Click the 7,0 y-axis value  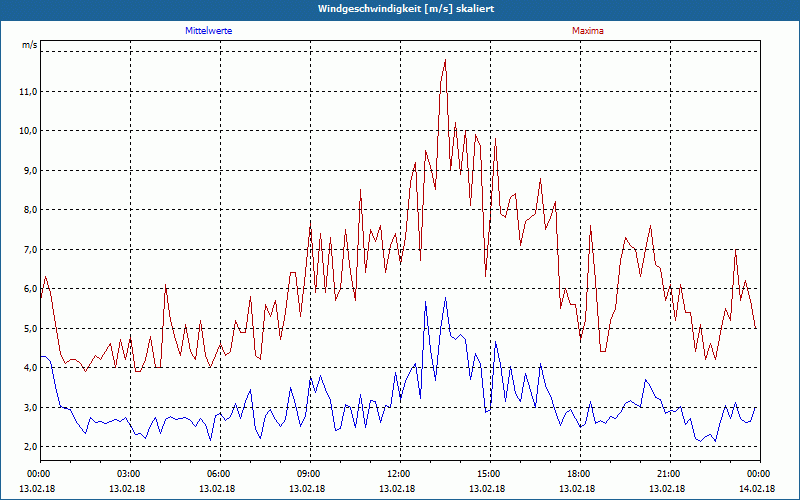pyautogui.click(x=31, y=249)
